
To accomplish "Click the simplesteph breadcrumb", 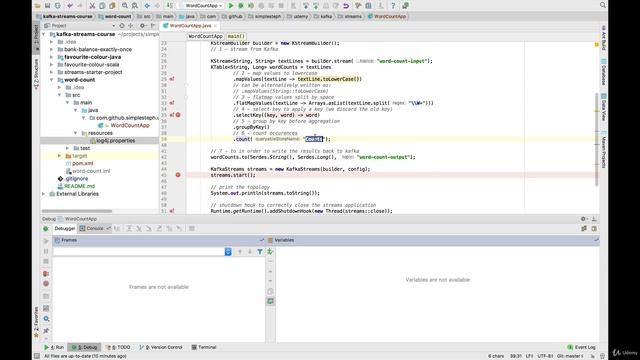I will (x=265, y=16).
